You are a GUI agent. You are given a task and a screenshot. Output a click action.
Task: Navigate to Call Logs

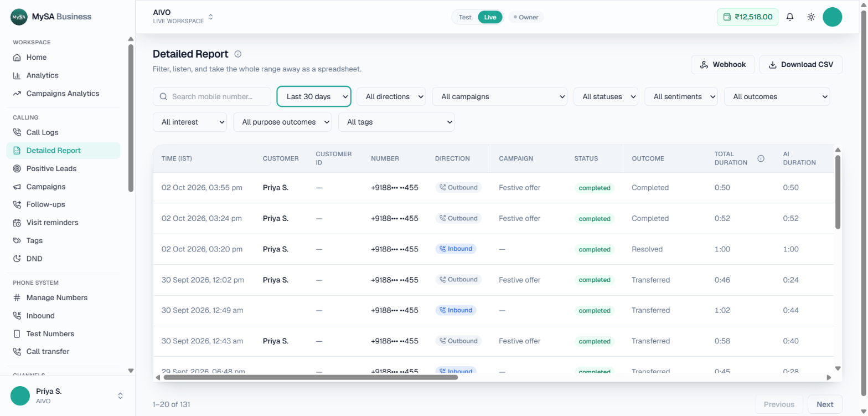[x=63, y=132]
